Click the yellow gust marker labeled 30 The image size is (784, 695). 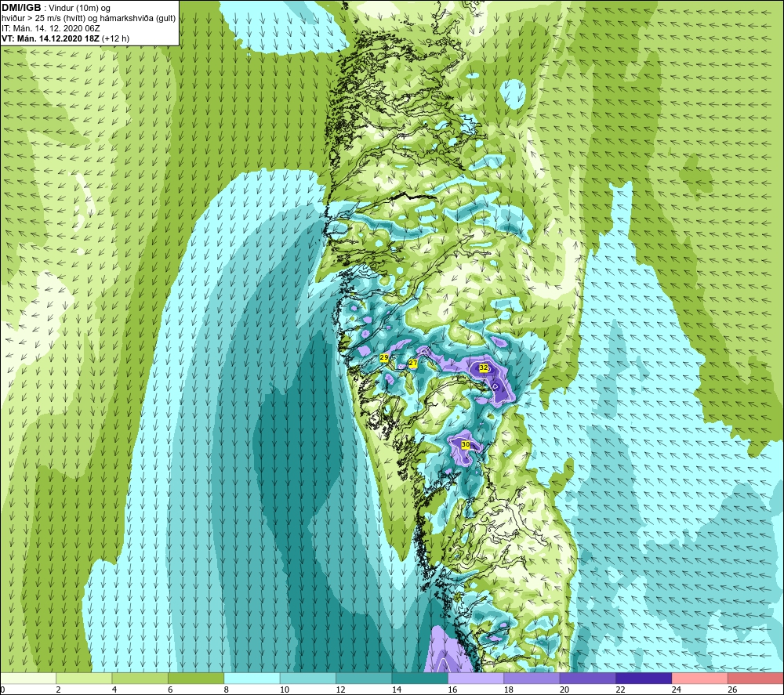[466, 445]
